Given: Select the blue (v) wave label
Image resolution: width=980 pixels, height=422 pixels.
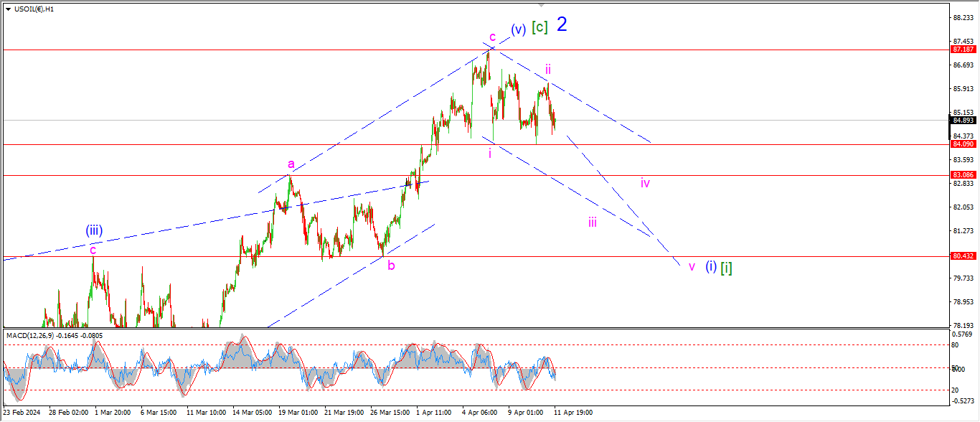Looking at the screenshot, I should 518,29.
